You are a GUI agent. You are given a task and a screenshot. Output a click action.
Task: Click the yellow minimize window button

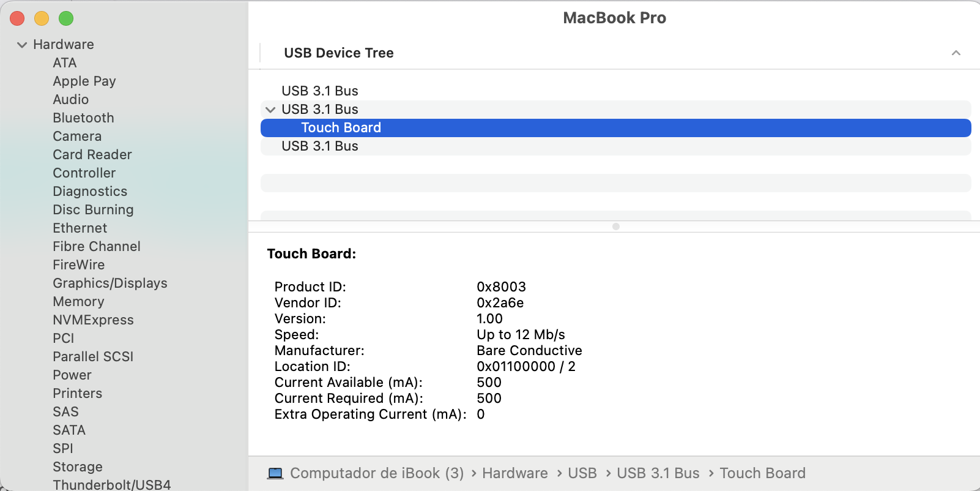pos(42,19)
